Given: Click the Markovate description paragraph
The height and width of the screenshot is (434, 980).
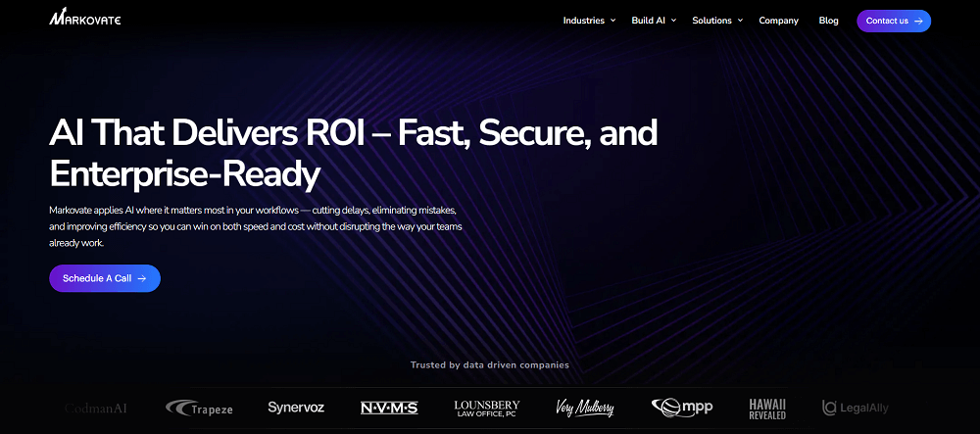Looking at the screenshot, I should coord(255,226).
